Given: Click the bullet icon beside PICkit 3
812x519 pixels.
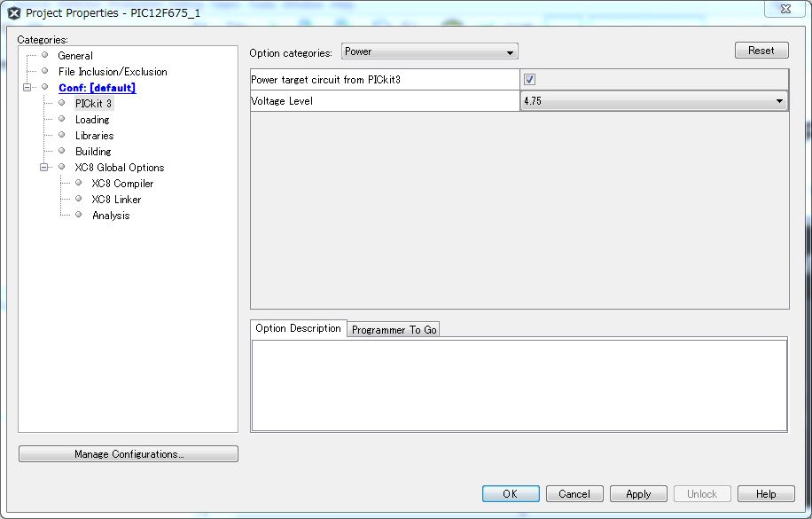Looking at the screenshot, I should [x=62, y=103].
